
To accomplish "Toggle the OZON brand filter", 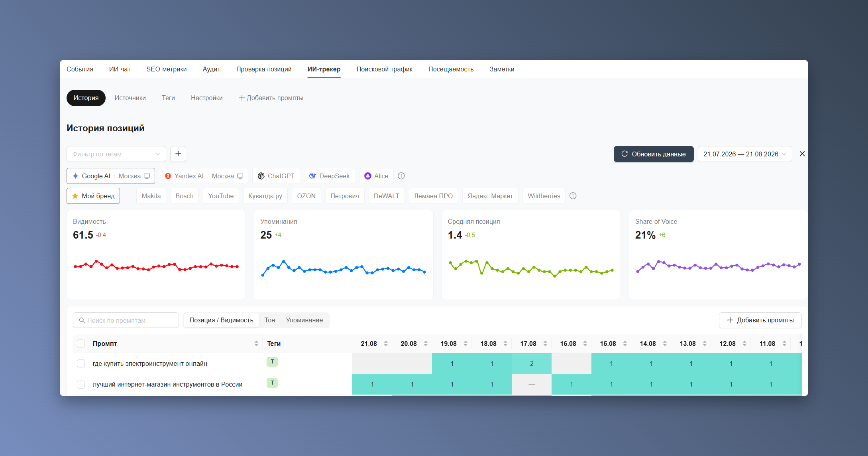I will click(306, 196).
